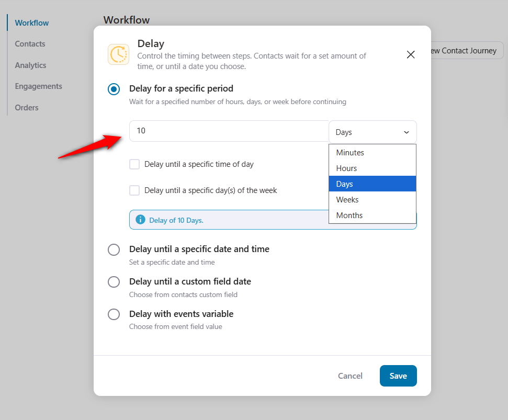Open the Workflow sidebar tab
The image size is (508, 420).
click(x=32, y=23)
